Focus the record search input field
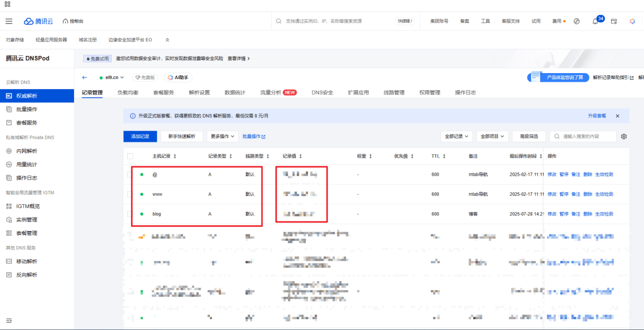Image resolution: width=644 pixels, height=330 pixels. click(587, 137)
